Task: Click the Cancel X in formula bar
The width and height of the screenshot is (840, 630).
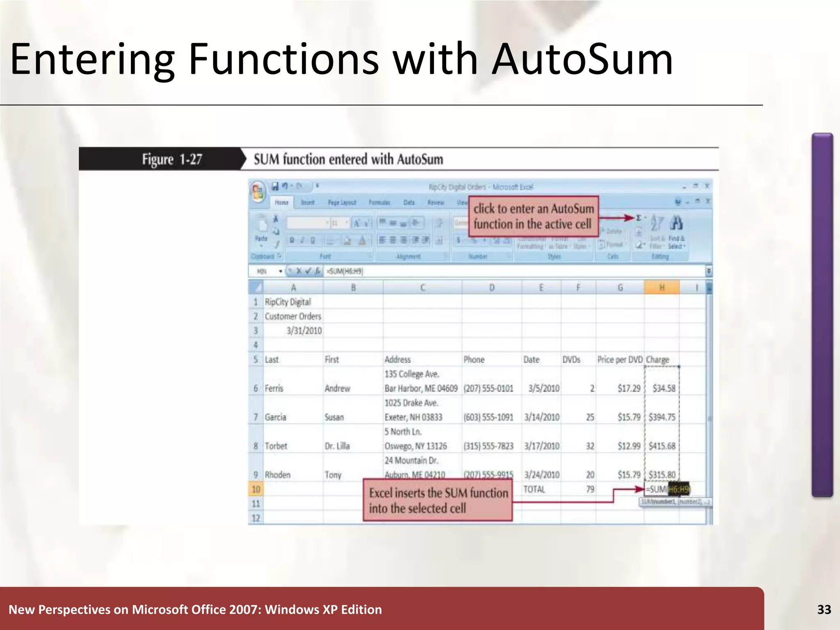Action: 299,271
